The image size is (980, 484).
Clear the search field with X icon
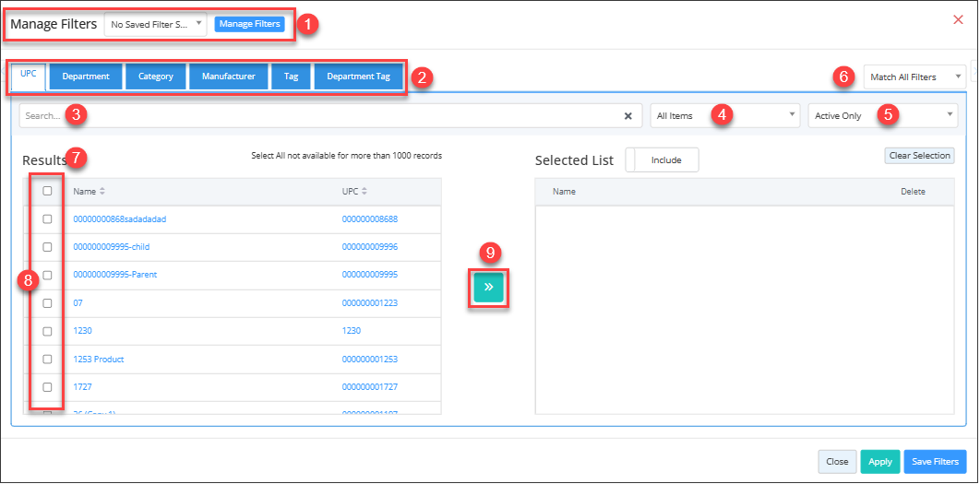tap(627, 116)
